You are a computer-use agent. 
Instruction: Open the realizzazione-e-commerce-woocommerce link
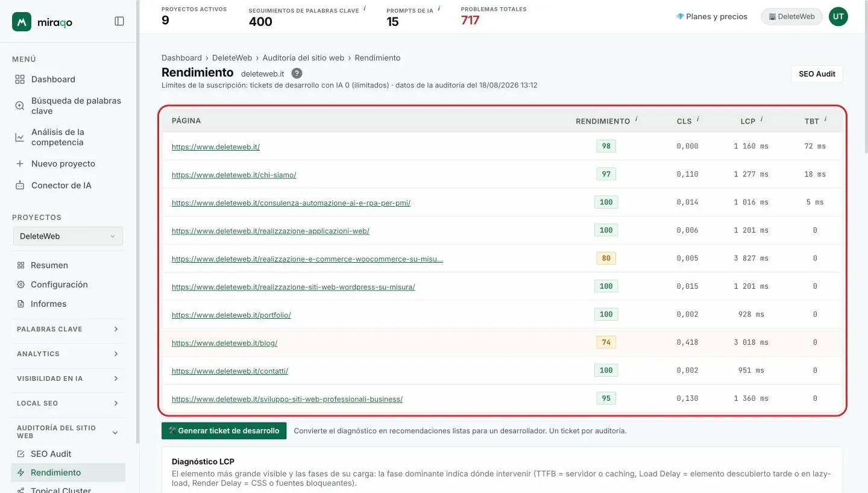click(307, 259)
